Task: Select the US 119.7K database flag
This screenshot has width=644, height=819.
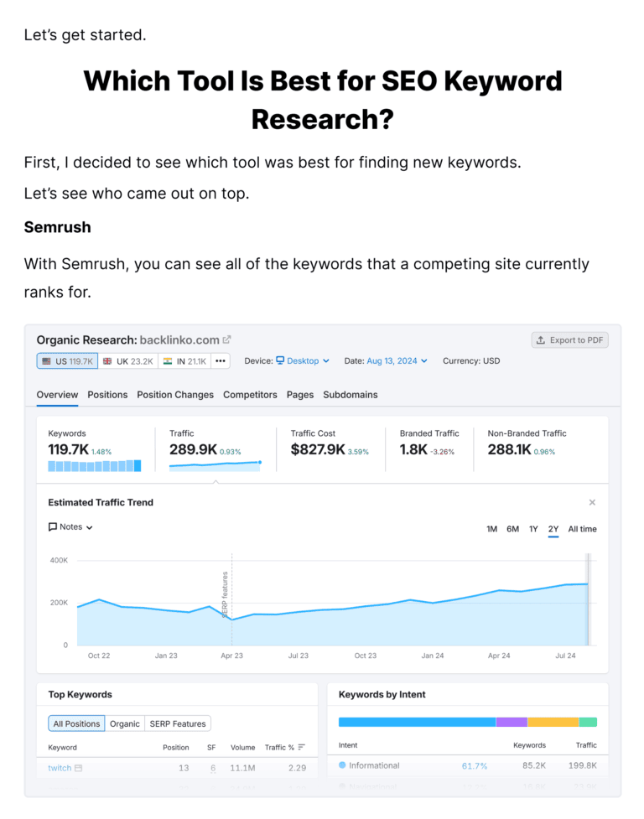Action: 67,361
